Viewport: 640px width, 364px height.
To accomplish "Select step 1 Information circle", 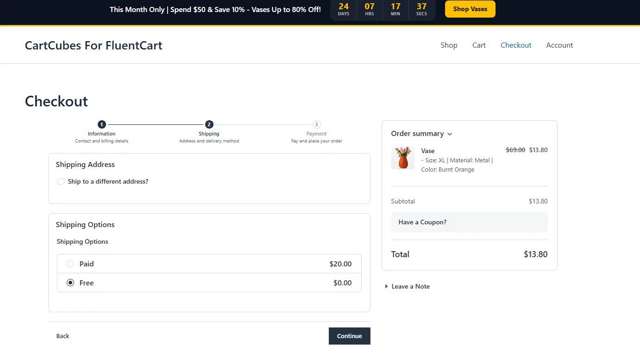I will click(102, 124).
